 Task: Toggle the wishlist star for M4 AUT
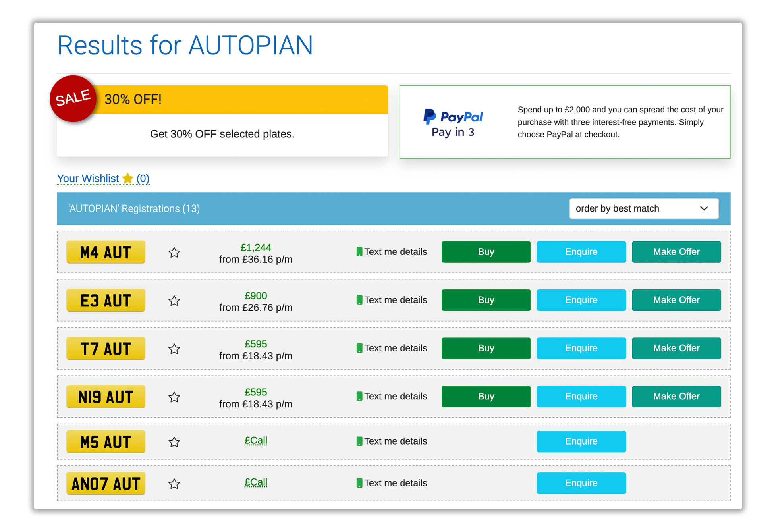coord(174,252)
